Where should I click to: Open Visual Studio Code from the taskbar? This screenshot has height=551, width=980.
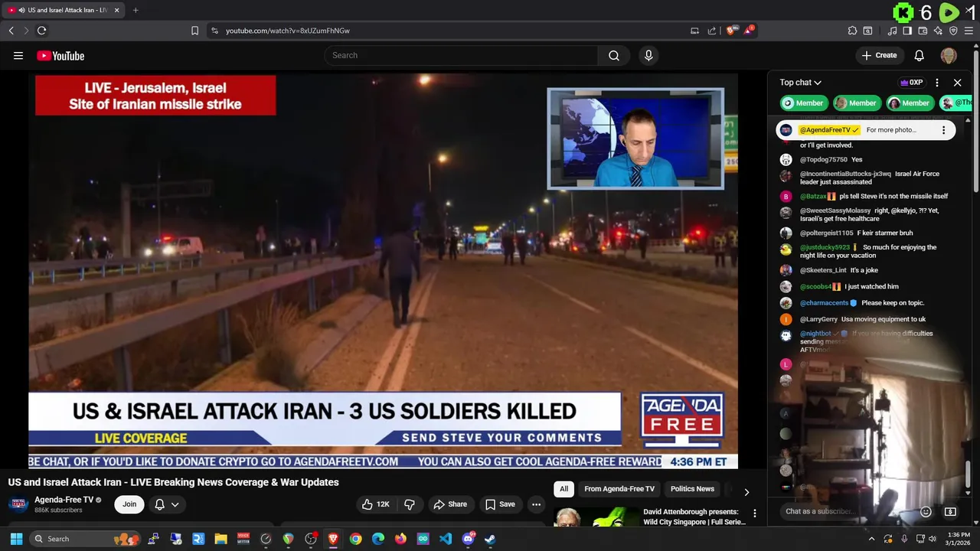tap(446, 539)
